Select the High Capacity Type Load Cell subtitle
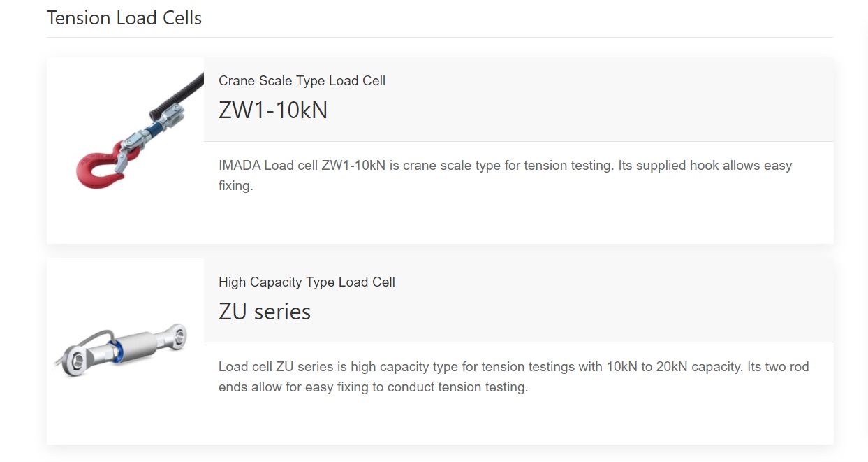The height and width of the screenshot is (462, 868). (x=307, y=282)
